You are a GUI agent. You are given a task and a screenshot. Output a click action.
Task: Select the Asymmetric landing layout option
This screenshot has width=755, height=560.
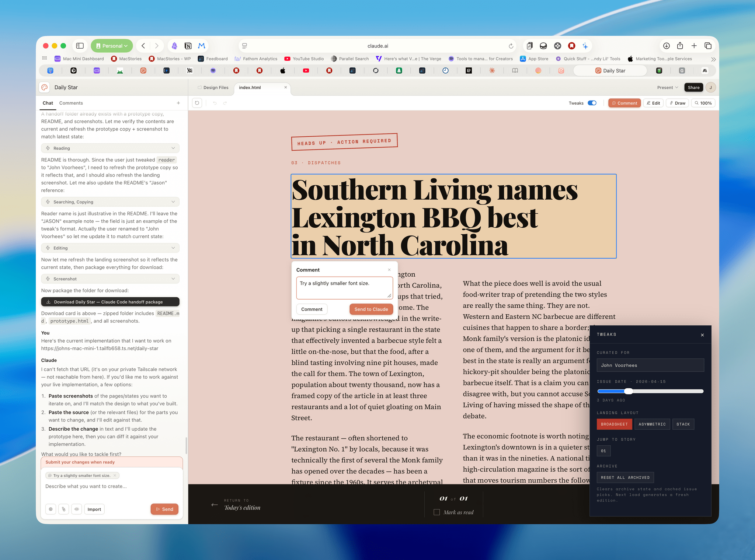tap(652, 424)
